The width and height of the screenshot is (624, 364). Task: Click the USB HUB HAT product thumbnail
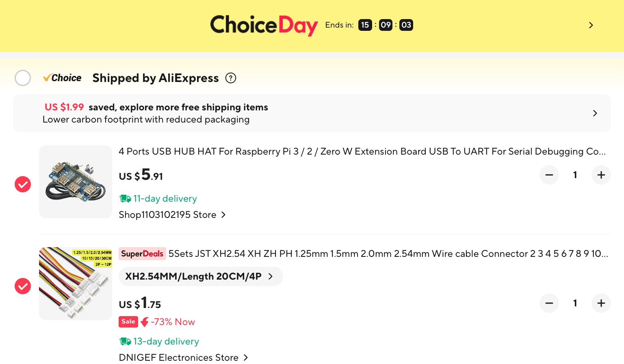pos(76,182)
